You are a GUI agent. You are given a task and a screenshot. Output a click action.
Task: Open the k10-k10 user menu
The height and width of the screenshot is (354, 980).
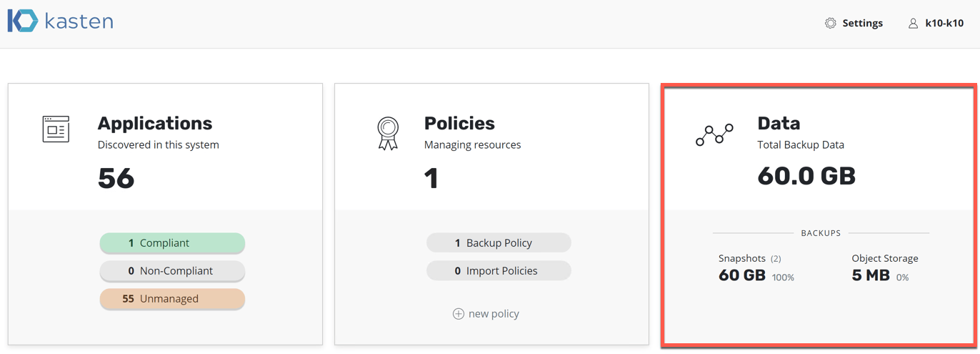(944, 23)
